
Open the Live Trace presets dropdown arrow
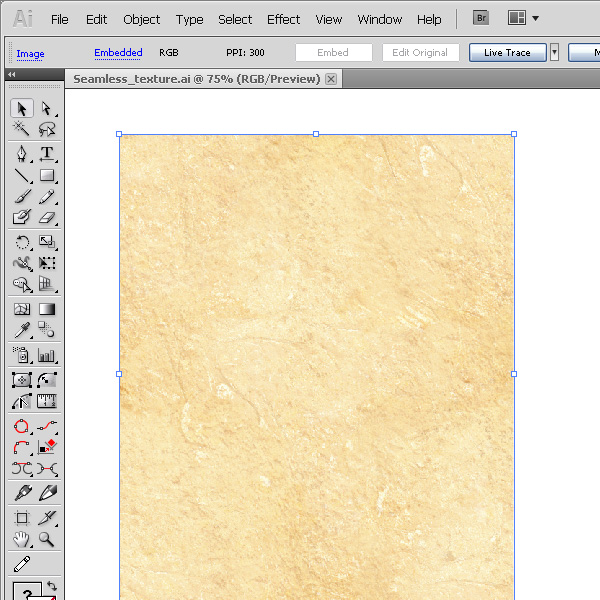(x=554, y=52)
